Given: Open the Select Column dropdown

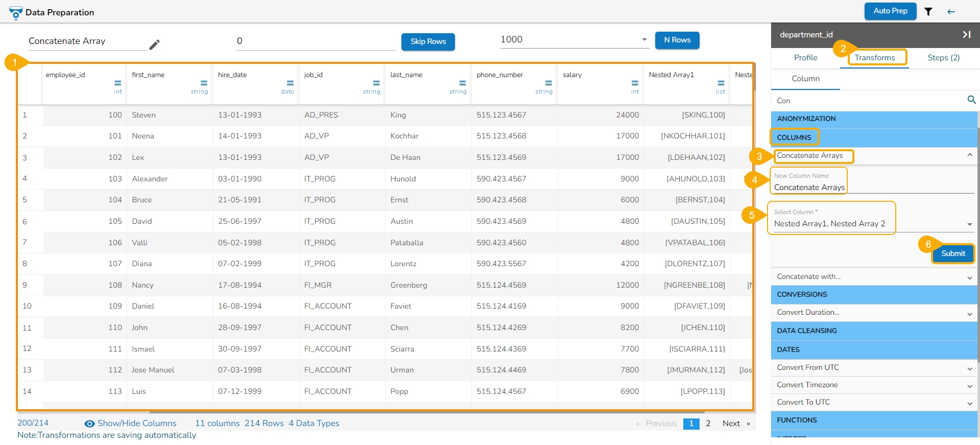Looking at the screenshot, I should pos(969,224).
